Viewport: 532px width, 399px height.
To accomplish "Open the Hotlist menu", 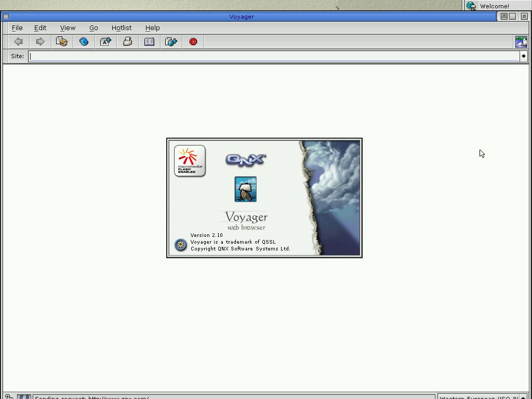I will (x=122, y=28).
